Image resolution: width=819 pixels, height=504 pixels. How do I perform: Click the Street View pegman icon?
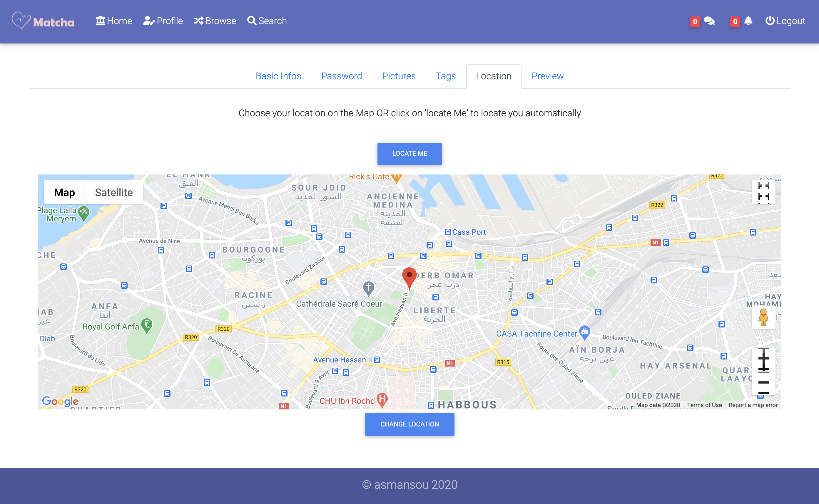click(763, 317)
